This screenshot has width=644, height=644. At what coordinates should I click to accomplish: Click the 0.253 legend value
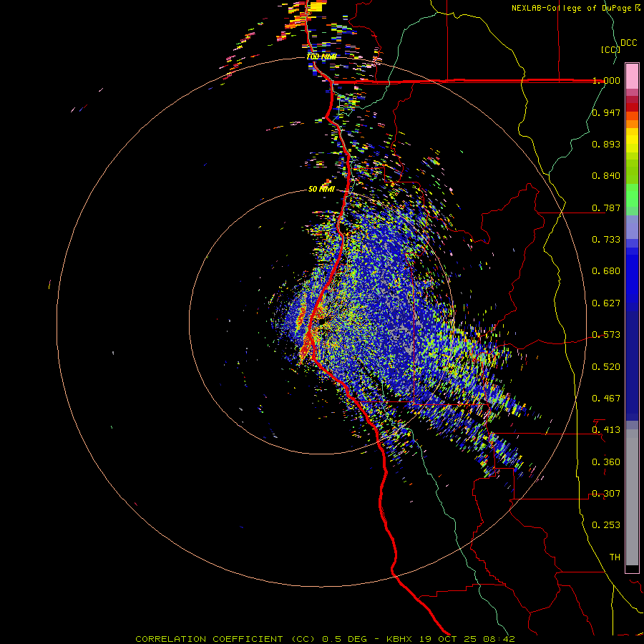(606, 525)
